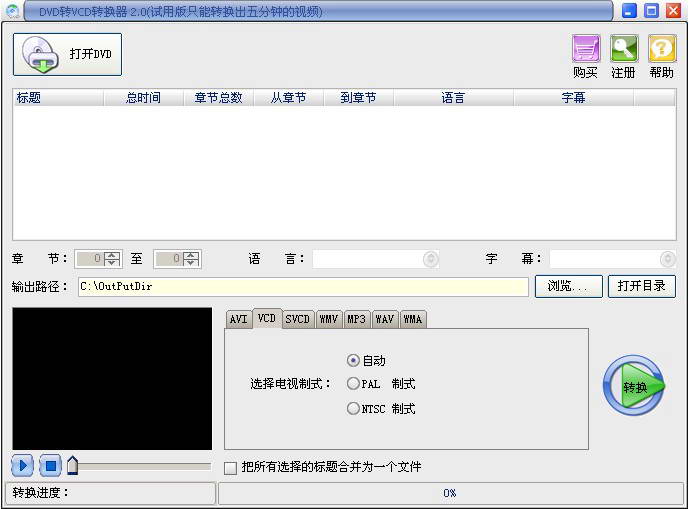Click the application icon in title bar
The width and height of the screenshot is (689, 509).
point(13,11)
